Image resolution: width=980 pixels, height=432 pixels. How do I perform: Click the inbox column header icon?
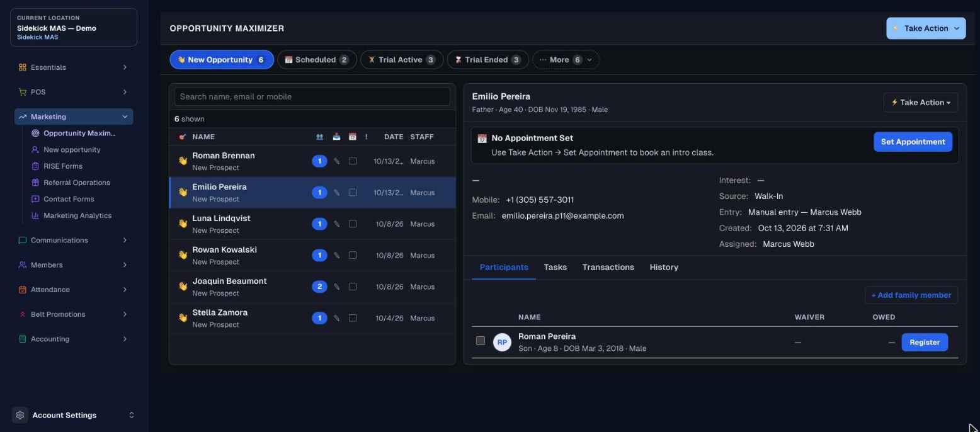[336, 137]
